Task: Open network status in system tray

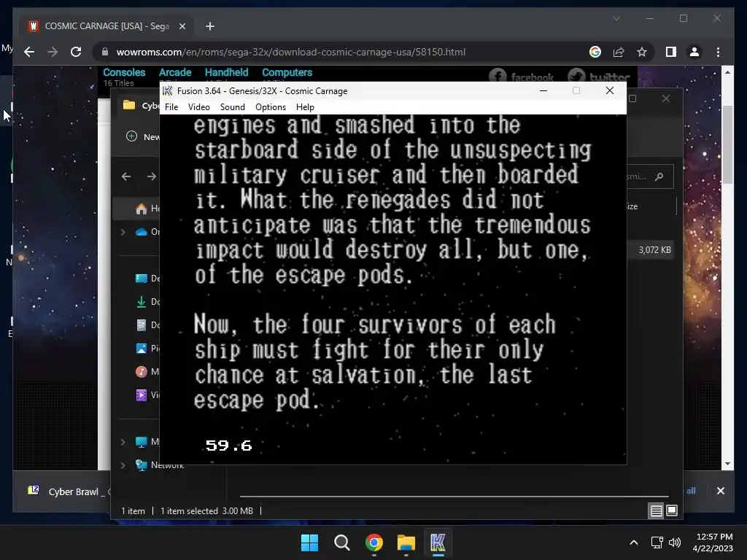Action: (x=657, y=542)
